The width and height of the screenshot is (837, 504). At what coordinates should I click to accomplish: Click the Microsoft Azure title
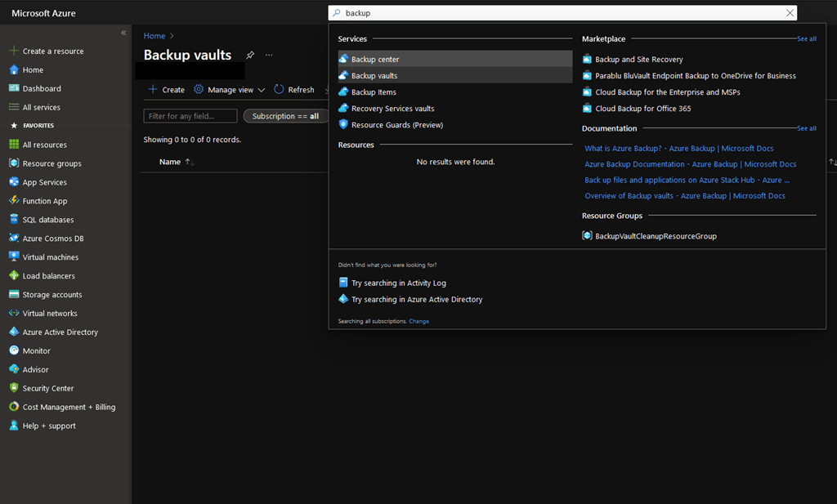(44, 13)
